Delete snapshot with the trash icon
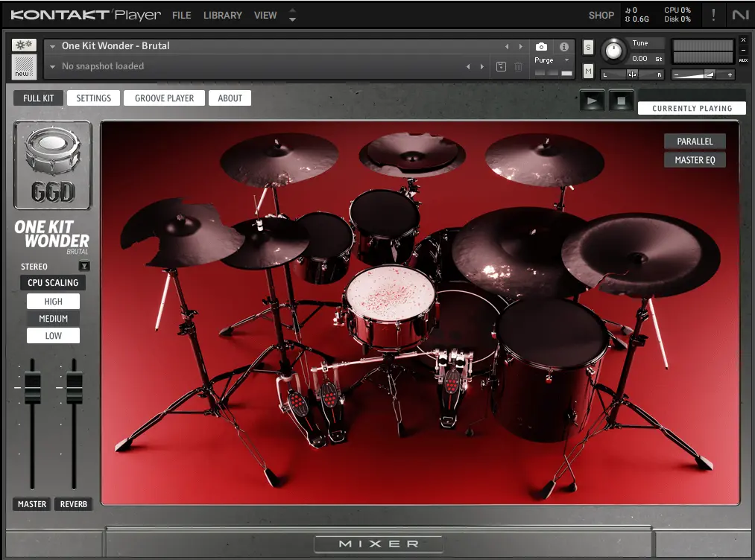This screenshot has height=560, width=755. (519, 67)
